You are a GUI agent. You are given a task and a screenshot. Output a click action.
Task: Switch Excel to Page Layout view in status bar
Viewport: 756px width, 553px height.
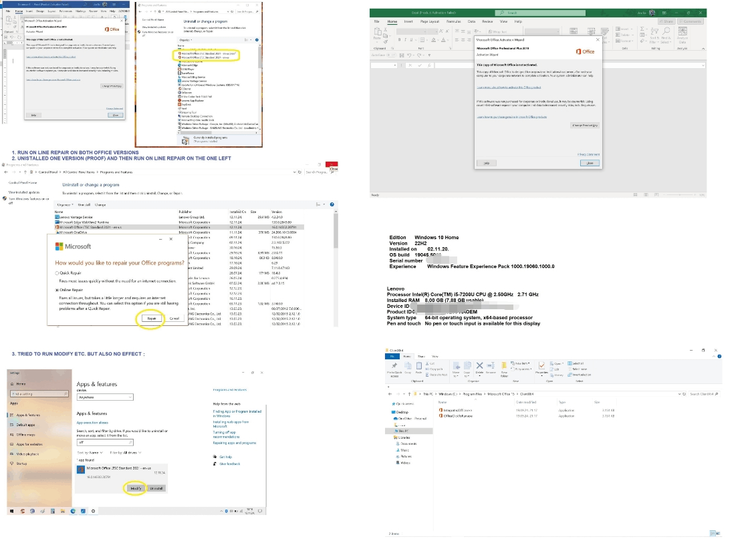click(x=646, y=194)
